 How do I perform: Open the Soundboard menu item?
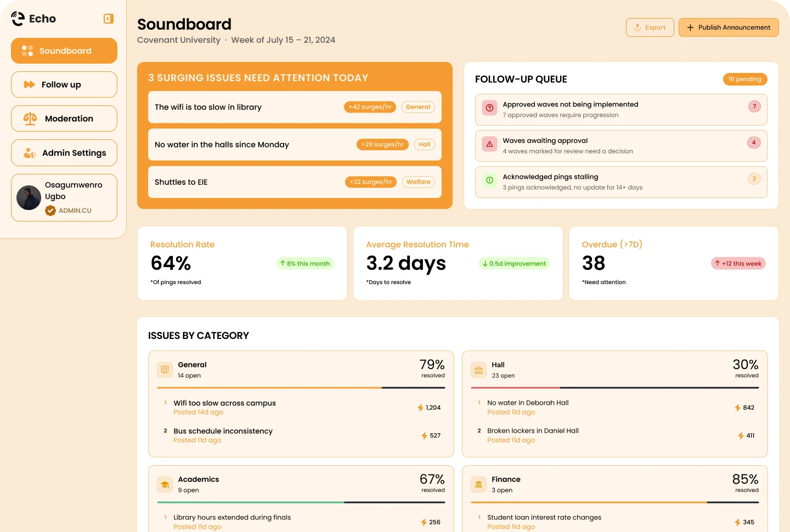(64, 51)
